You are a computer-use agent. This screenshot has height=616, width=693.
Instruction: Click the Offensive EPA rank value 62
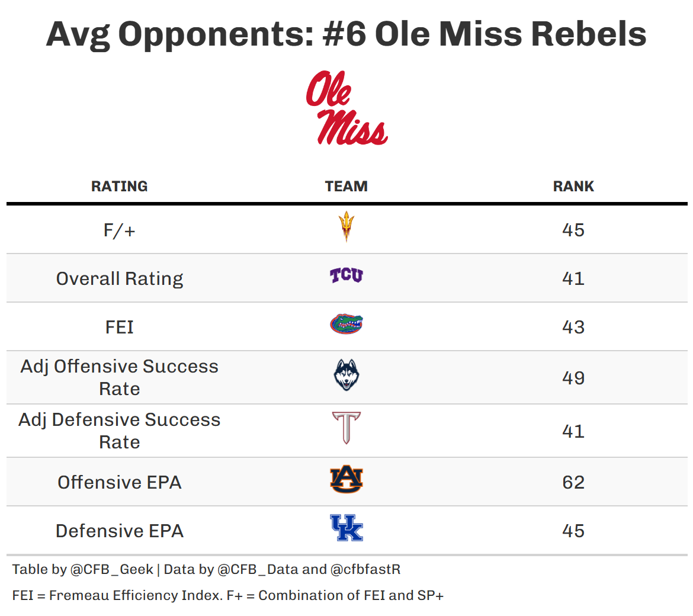[x=573, y=482]
